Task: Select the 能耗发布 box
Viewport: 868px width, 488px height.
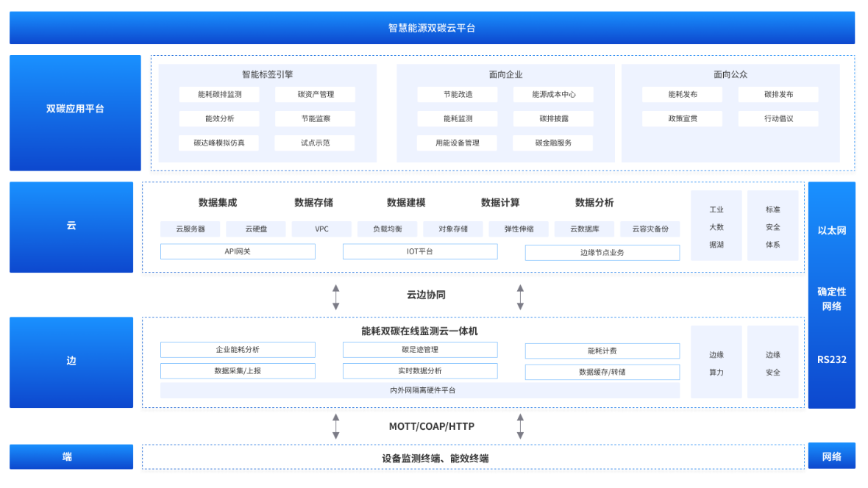Action: 683,95
